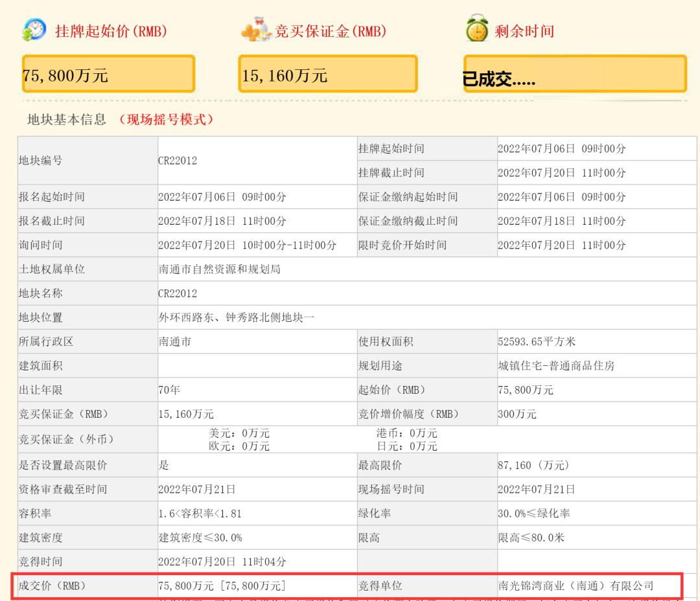Select the 是 value under 是否设置最高限价

coord(163,465)
